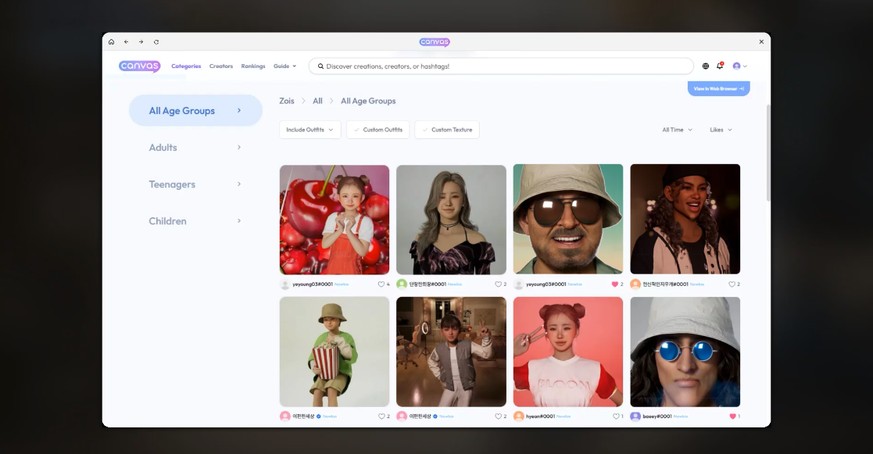Image resolution: width=873 pixels, height=454 pixels.
Task: Open the peace-sign boy in room thumbnail
Action: click(x=452, y=352)
